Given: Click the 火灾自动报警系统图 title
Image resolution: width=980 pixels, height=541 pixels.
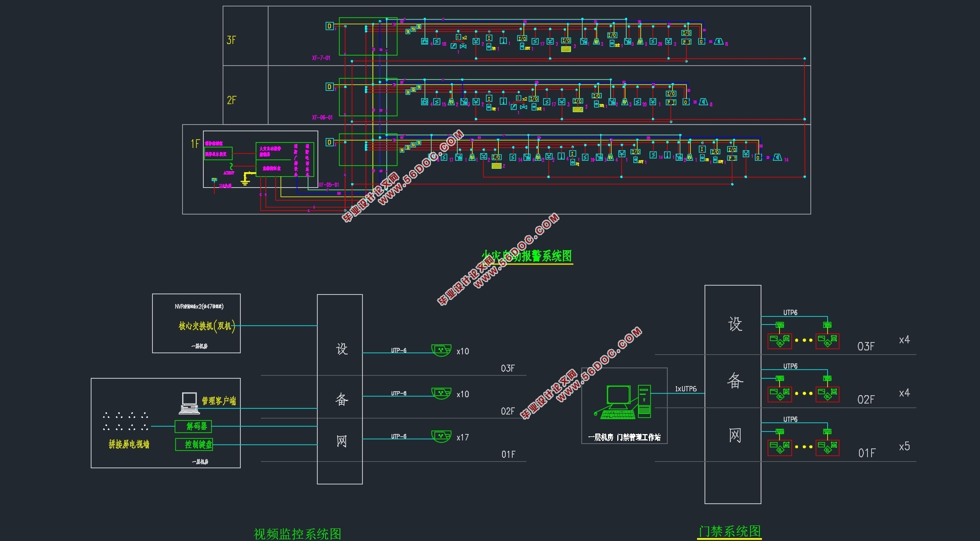Looking at the screenshot, I should pos(527,256).
